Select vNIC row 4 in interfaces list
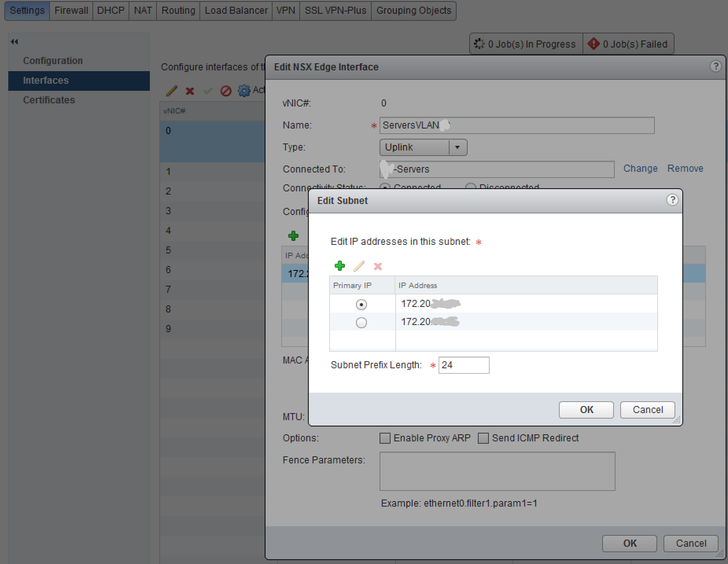 tap(212, 231)
